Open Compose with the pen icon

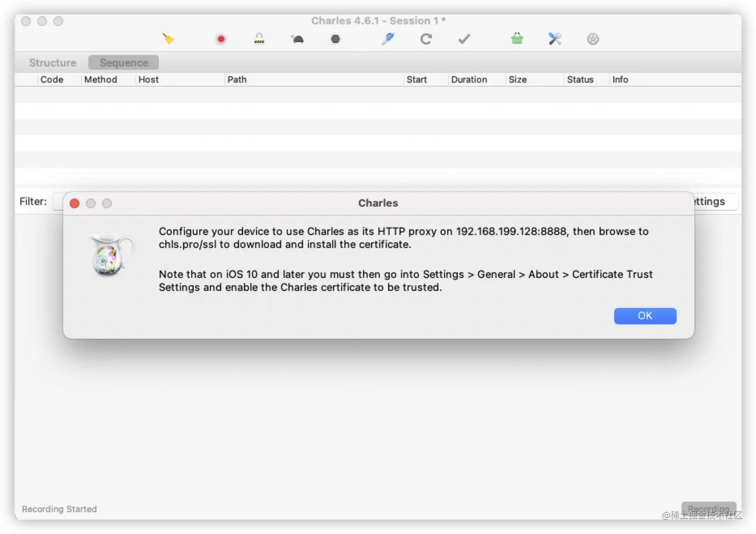tap(388, 38)
